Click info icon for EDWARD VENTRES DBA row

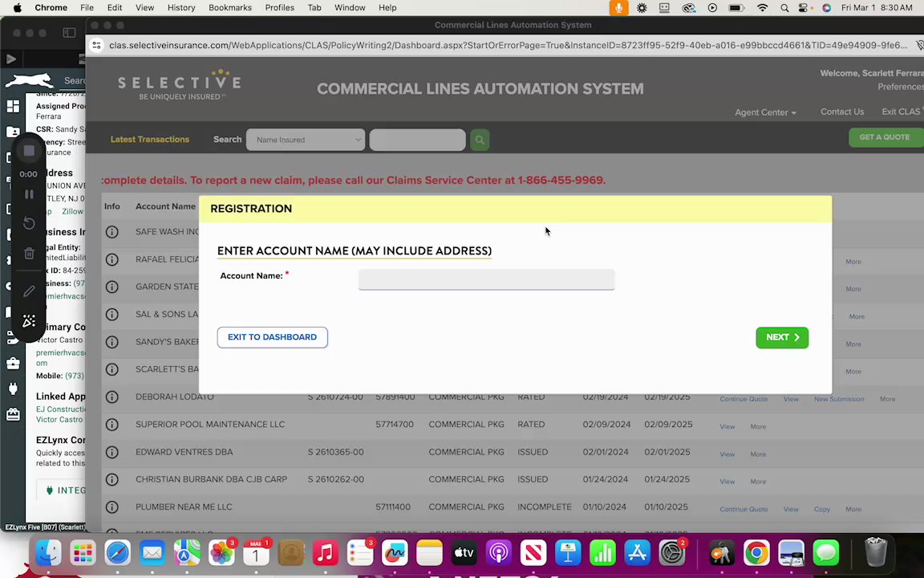(x=112, y=453)
